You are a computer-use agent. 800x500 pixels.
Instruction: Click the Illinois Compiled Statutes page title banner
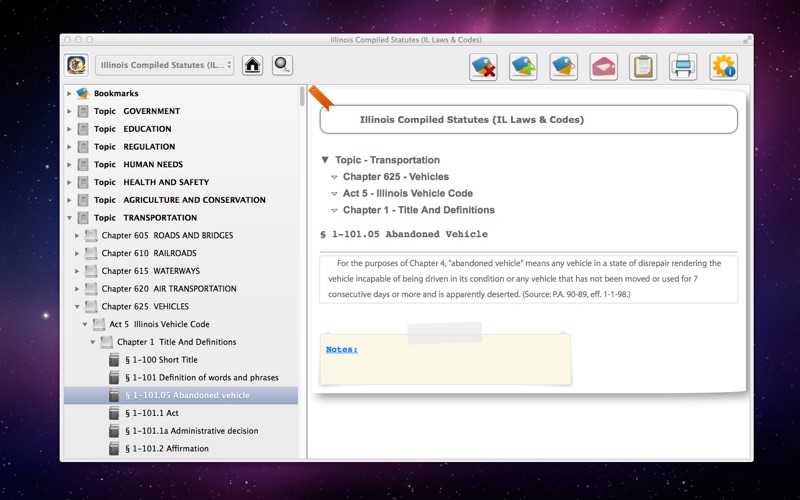pyautogui.click(x=529, y=119)
